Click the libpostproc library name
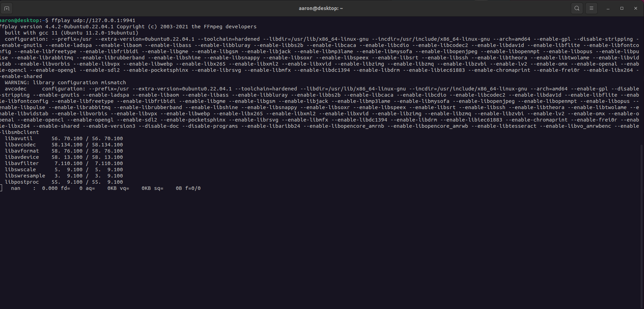 point(22,182)
